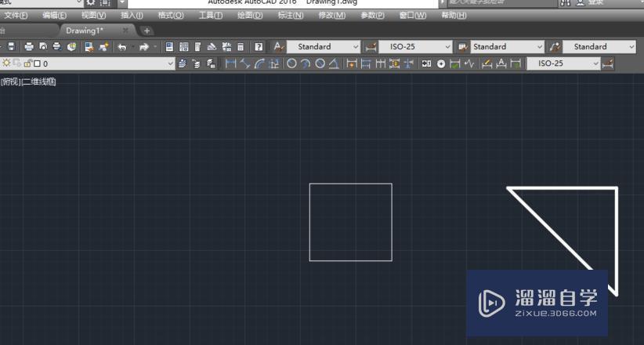644x345 pixels.
Task: Open the multileader style Standard dropdown
Action: coord(631,47)
